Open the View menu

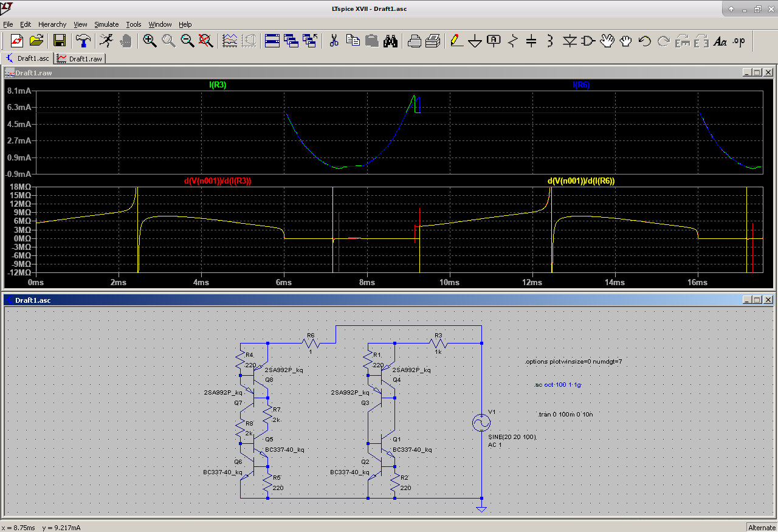coord(81,24)
